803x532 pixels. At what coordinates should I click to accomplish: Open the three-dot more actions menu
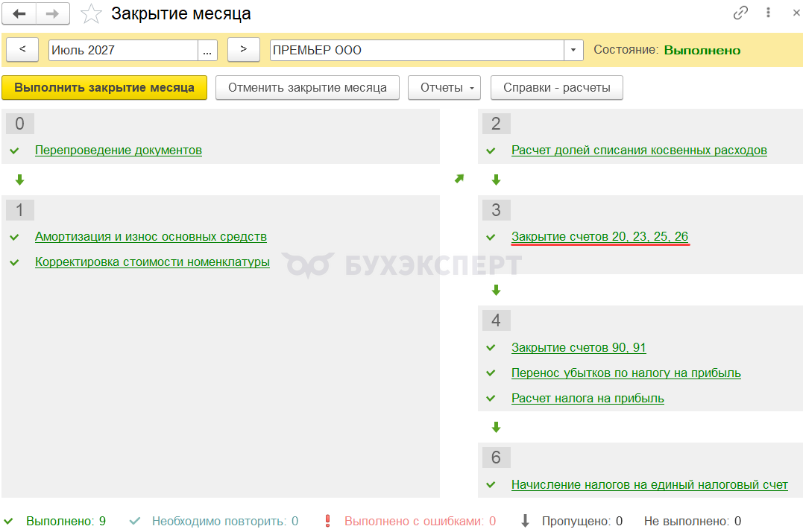pos(768,13)
